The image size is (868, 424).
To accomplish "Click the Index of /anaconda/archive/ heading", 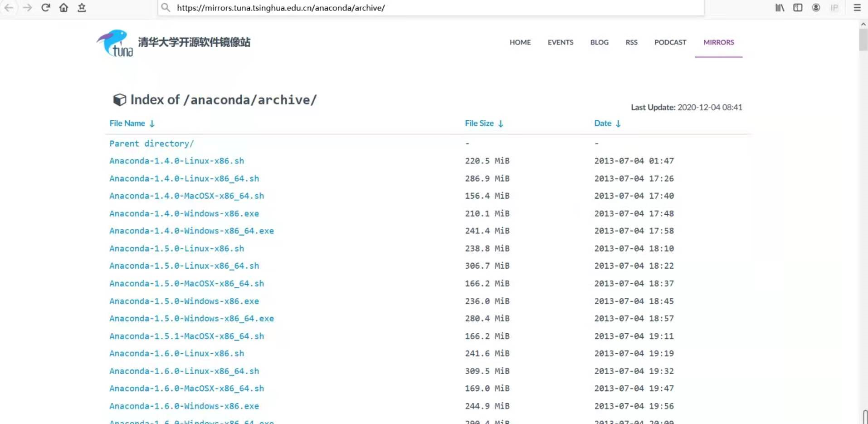I will 224,100.
